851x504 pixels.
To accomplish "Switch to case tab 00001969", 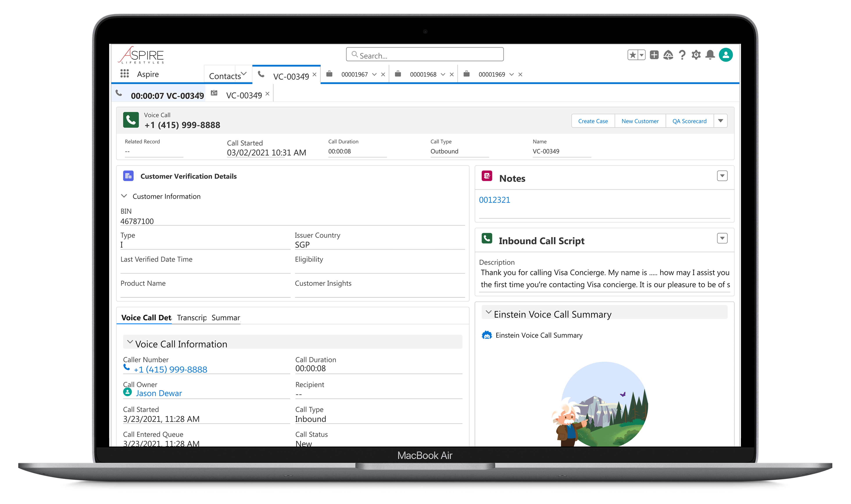I will pos(492,74).
